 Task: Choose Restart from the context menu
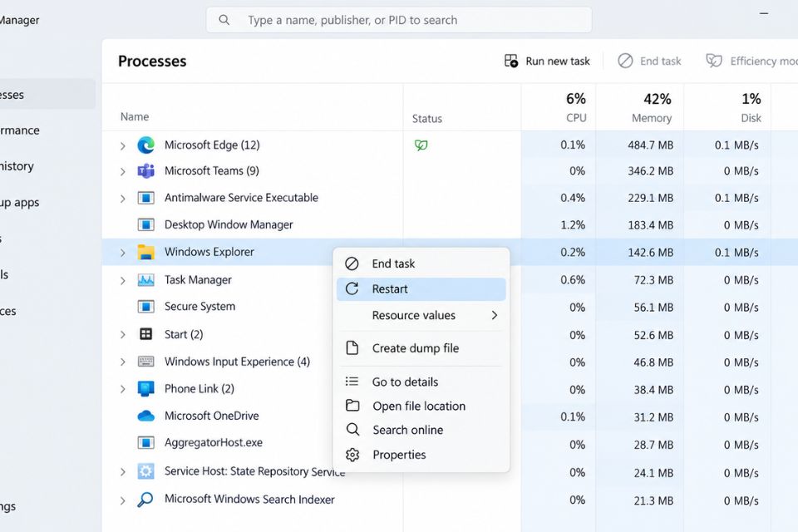coord(421,289)
